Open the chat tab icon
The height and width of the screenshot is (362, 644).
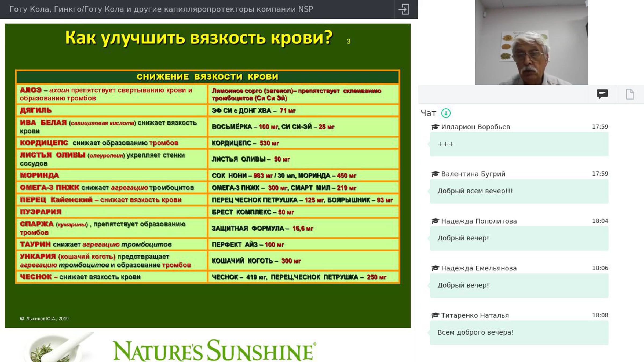[602, 94]
